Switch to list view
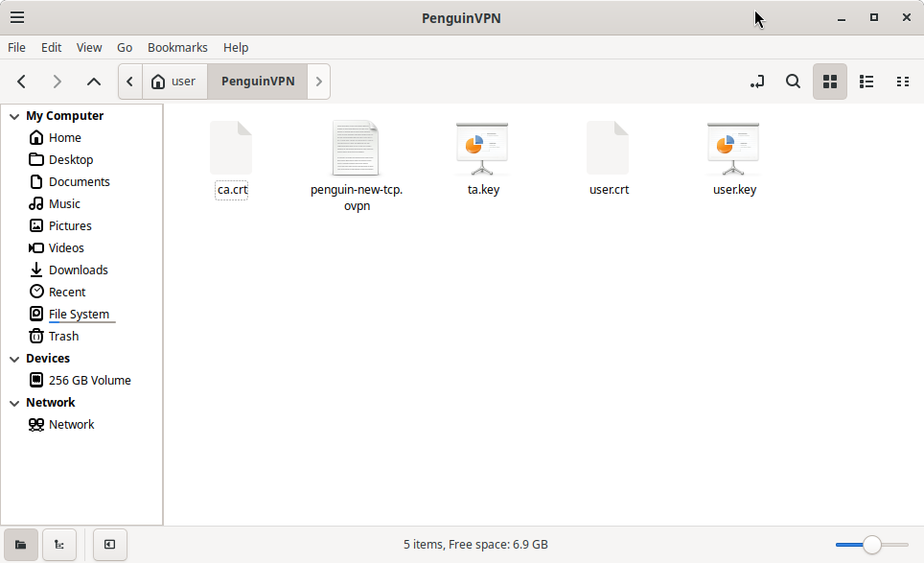 (x=866, y=82)
